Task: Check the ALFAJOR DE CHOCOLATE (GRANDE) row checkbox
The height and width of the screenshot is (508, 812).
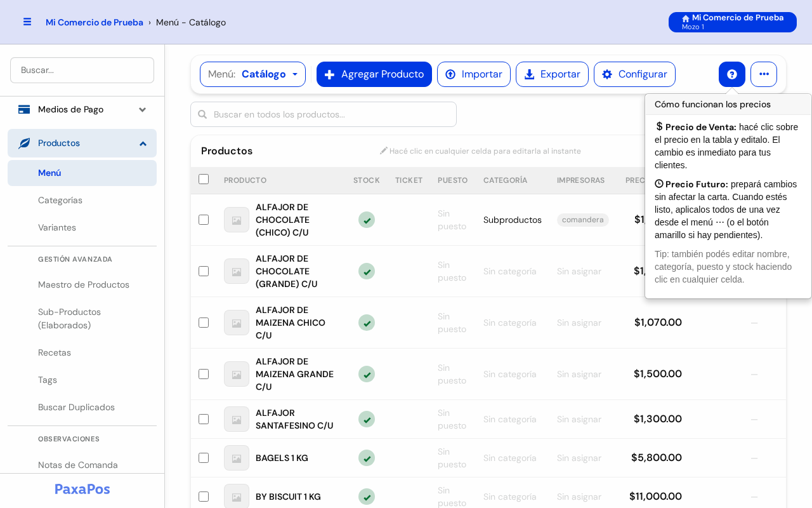Action: point(204,271)
